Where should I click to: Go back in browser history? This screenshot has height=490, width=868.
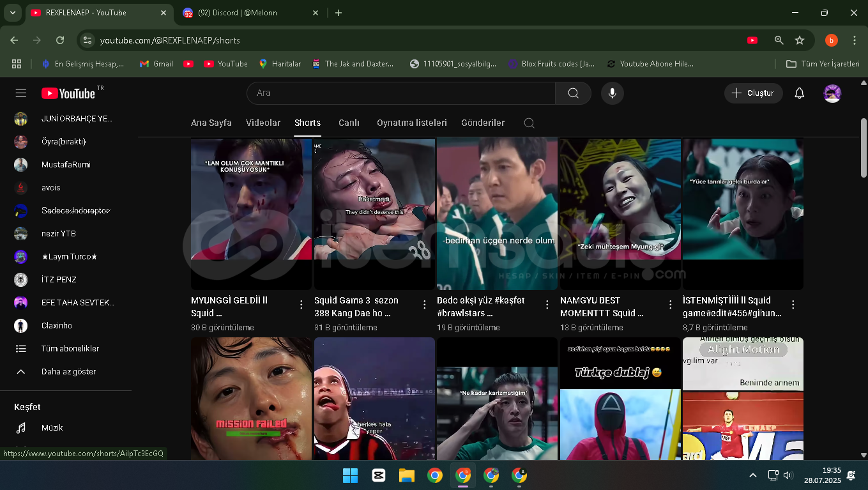pyautogui.click(x=14, y=40)
